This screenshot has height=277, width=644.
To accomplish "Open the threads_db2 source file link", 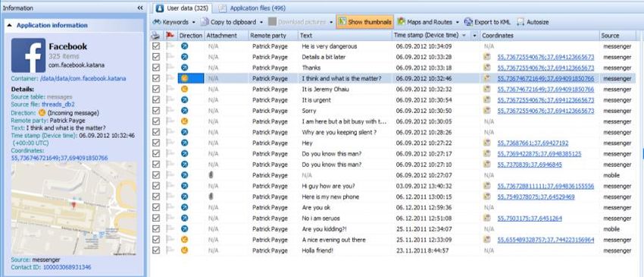I will 58,105.
